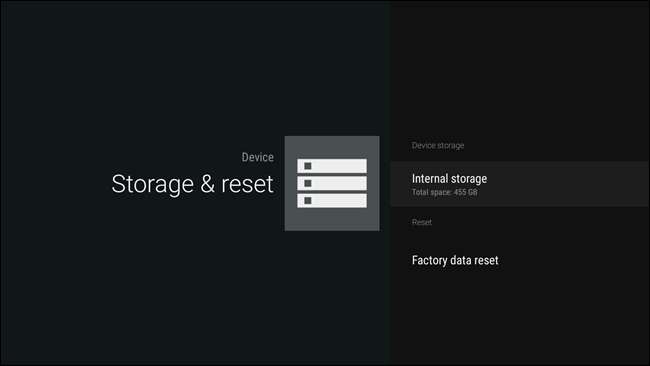Click the bottom drive bar in the storage icon
This screenshot has height=366, width=650.
point(332,201)
